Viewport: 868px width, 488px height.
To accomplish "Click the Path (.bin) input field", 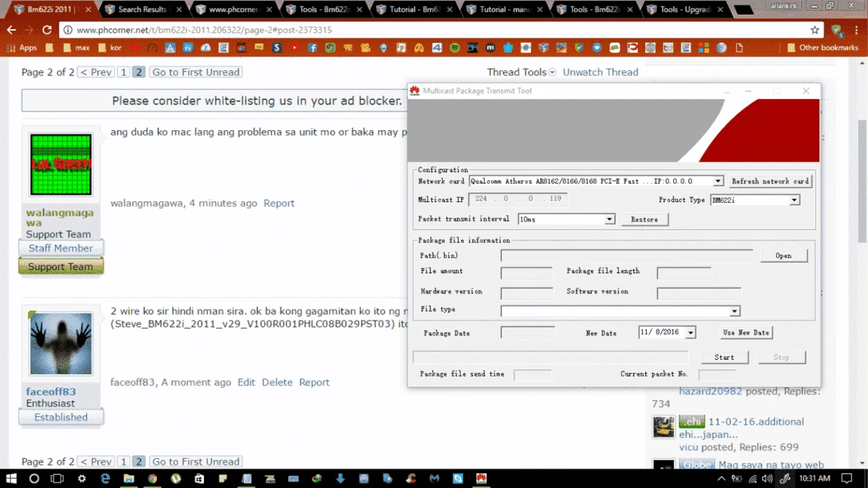I will (626, 256).
